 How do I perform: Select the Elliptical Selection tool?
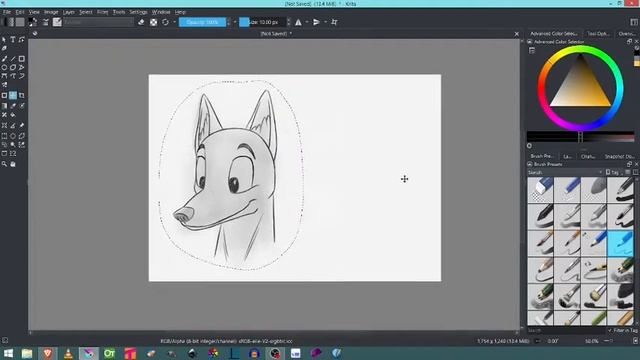pos(13,136)
